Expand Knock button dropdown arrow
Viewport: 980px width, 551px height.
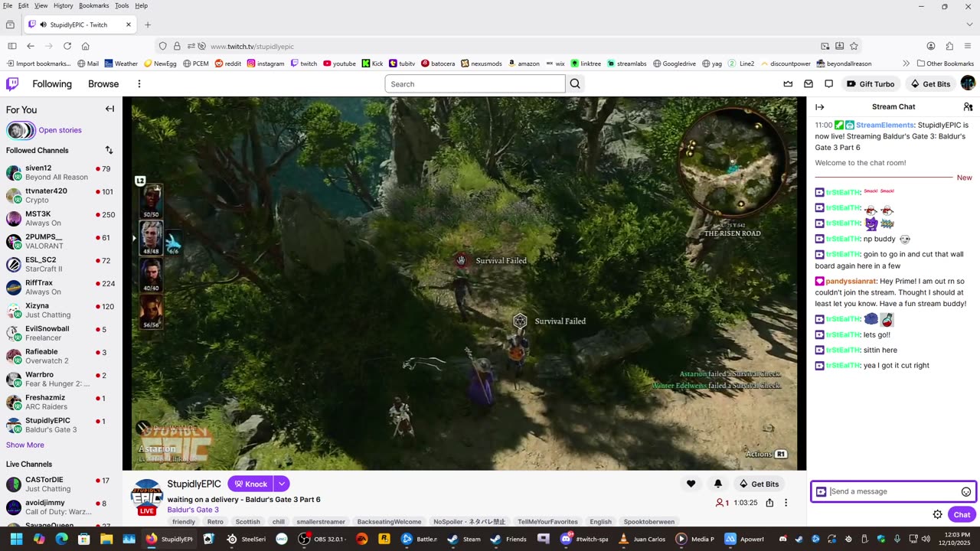point(282,484)
